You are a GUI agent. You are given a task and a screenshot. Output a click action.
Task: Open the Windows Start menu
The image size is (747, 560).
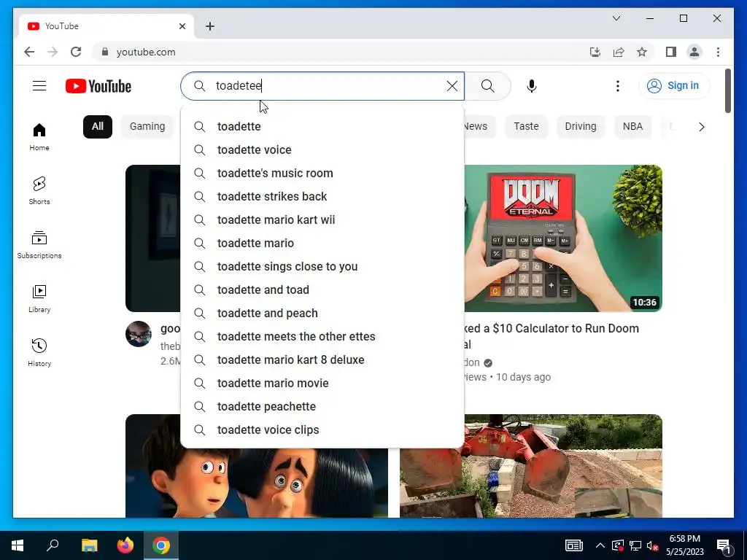pyautogui.click(x=18, y=545)
